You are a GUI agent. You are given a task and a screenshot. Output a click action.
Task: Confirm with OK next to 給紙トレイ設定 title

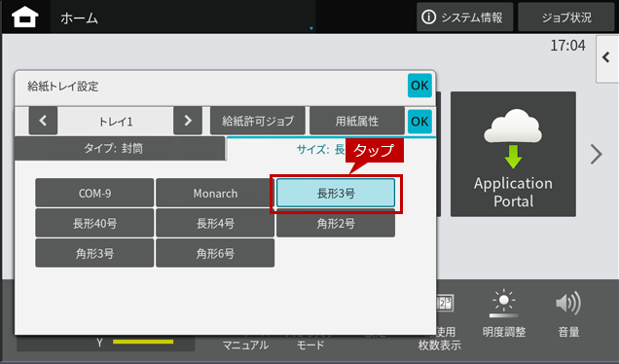(x=419, y=86)
